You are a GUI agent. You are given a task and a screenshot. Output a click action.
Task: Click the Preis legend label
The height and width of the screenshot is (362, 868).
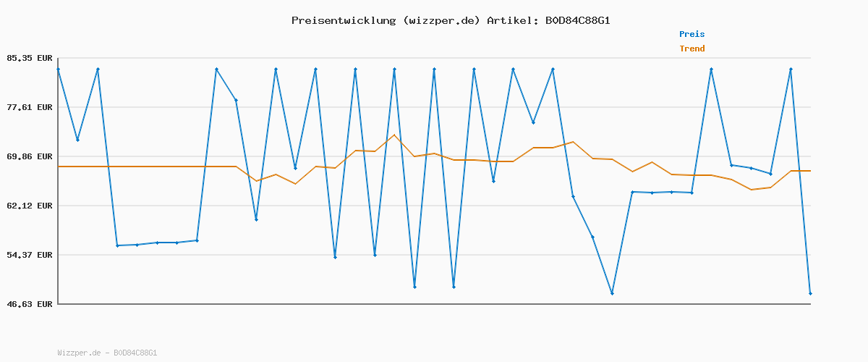(x=692, y=34)
